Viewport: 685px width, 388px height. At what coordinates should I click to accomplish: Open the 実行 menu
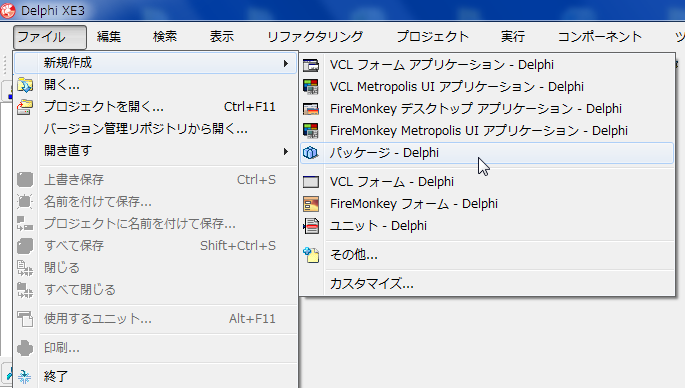[x=513, y=37]
